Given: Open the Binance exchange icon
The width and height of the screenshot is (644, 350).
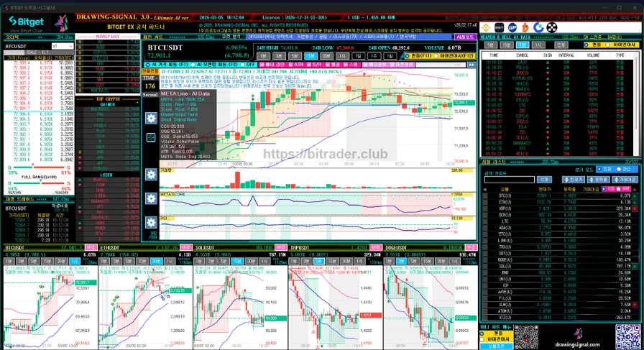Looking at the screenshot, I should click(487, 27).
